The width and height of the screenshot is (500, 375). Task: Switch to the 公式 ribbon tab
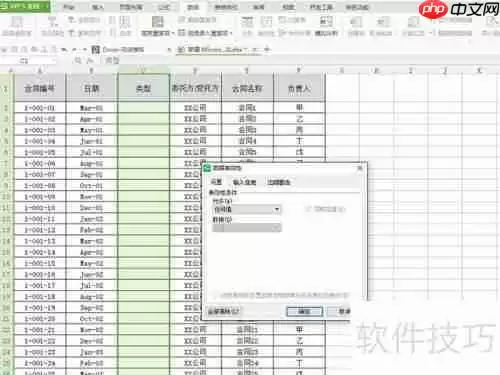click(164, 7)
